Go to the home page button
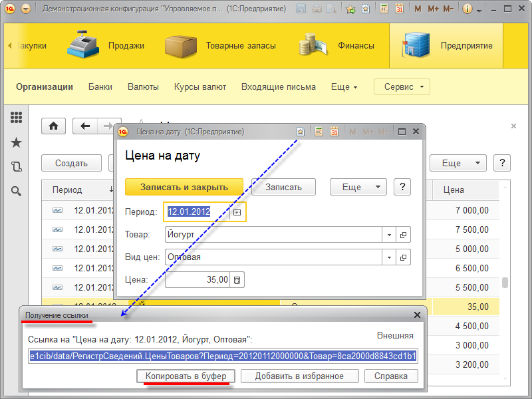This screenshot has height=399, width=532. pos(54,126)
